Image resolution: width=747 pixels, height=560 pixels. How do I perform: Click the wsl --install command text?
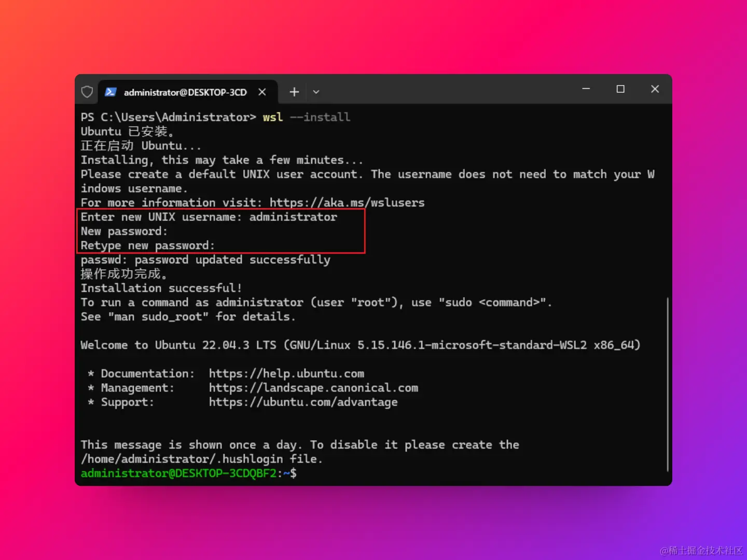click(306, 117)
